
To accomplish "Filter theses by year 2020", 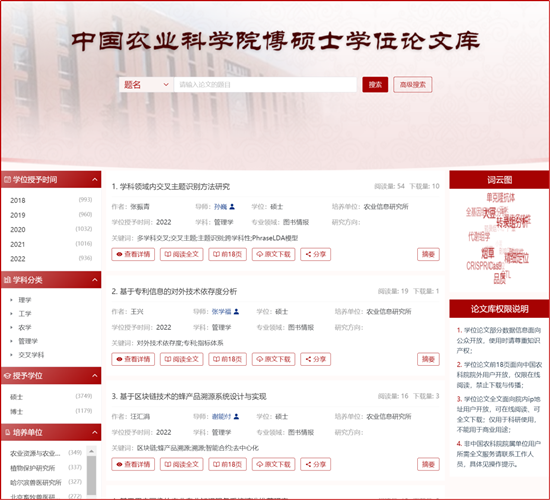I will pyautogui.click(x=18, y=229).
